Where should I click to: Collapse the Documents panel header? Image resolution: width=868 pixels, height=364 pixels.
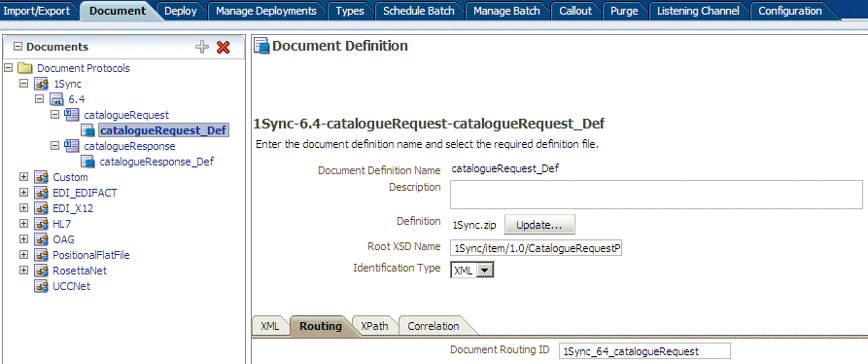(17, 47)
